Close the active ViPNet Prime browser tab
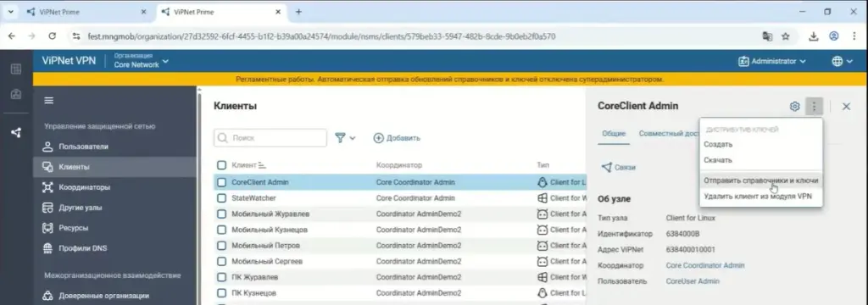 coord(278,12)
